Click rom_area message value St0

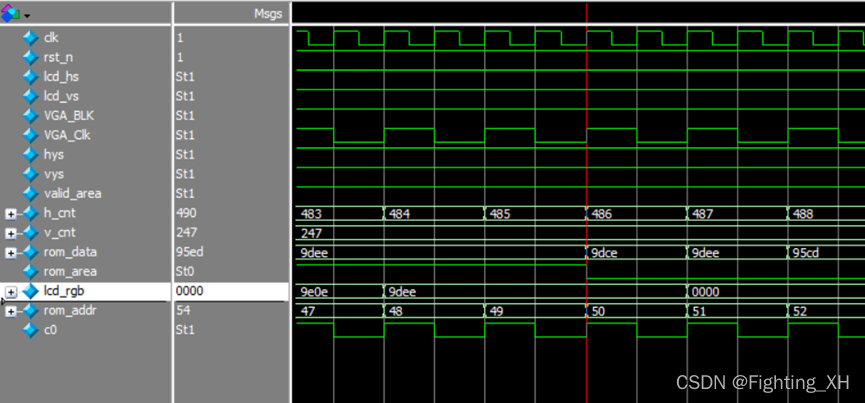tap(185, 272)
